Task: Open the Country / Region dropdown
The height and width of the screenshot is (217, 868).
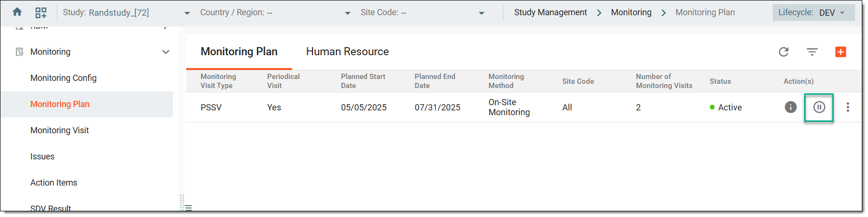Action: coord(348,13)
